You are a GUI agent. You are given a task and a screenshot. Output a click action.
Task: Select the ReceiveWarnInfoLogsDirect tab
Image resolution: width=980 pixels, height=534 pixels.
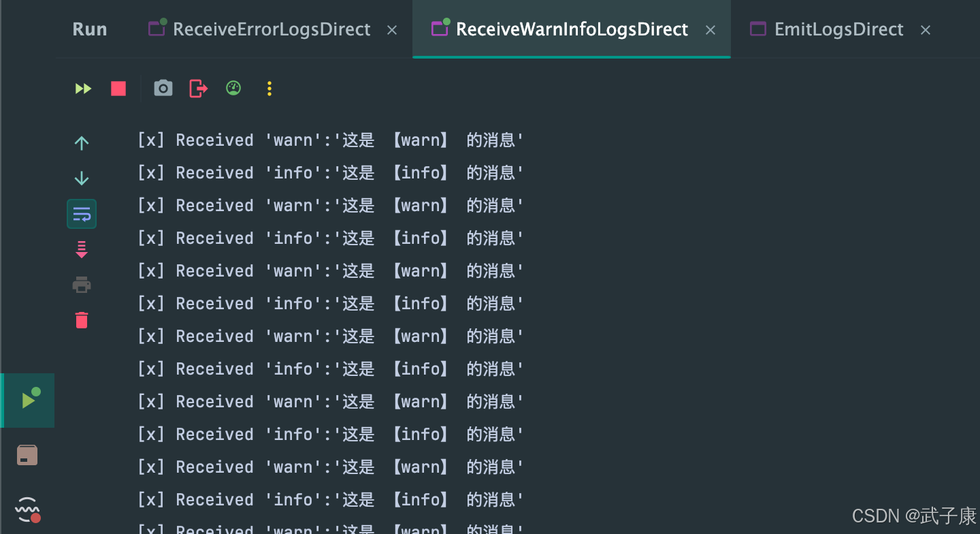tap(572, 29)
